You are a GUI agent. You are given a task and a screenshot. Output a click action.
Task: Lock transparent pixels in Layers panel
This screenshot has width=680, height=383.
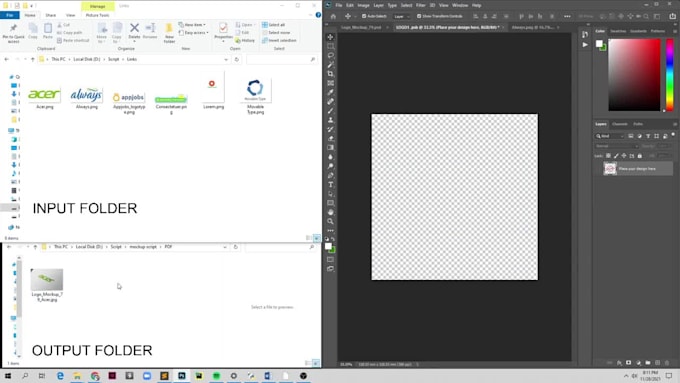[608, 156]
